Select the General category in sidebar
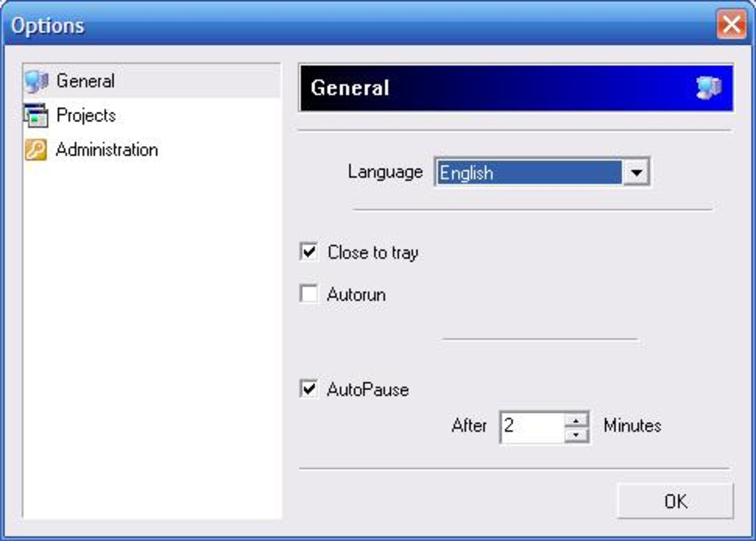Viewport: 756px width, 541px height. click(x=85, y=80)
